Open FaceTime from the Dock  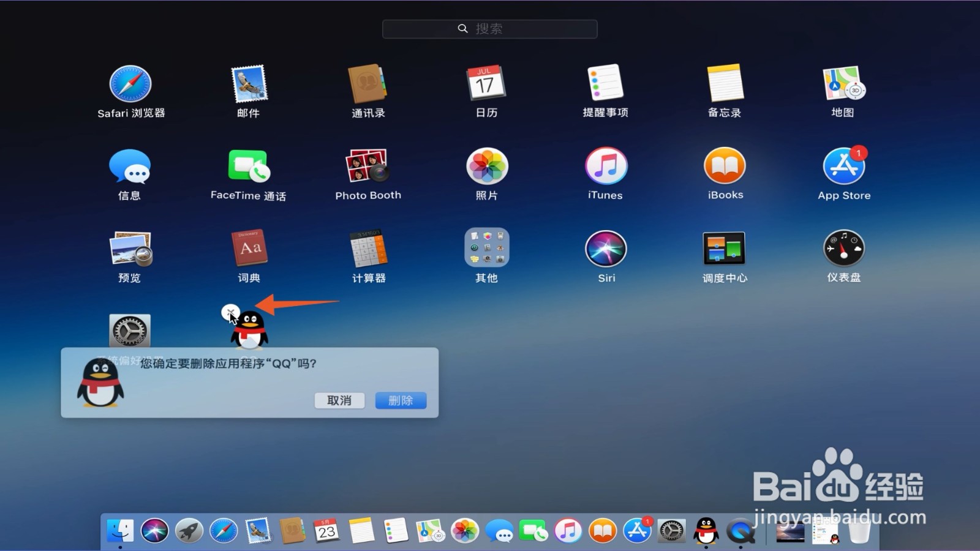coord(533,530)
